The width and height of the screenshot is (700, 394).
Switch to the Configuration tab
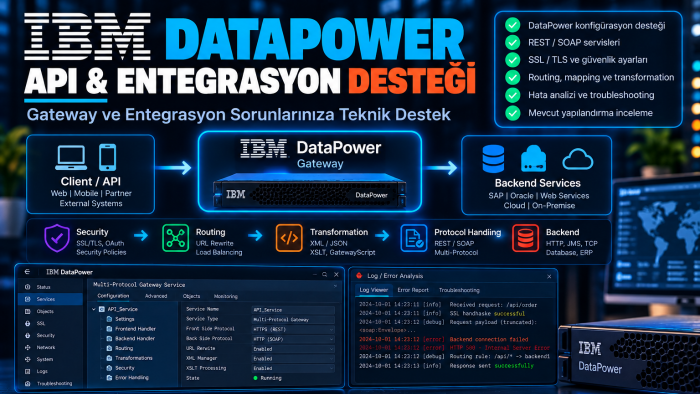point(113,296)
